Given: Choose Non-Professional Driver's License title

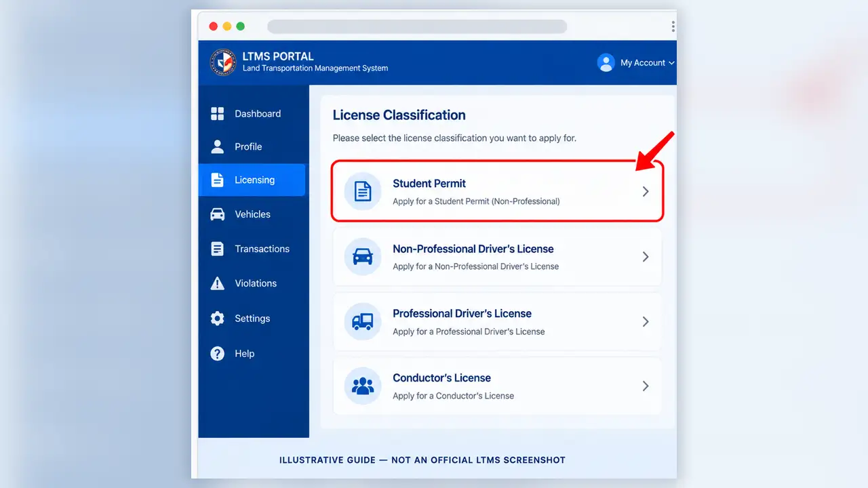Looking at the screenshot, I should 473,249.
